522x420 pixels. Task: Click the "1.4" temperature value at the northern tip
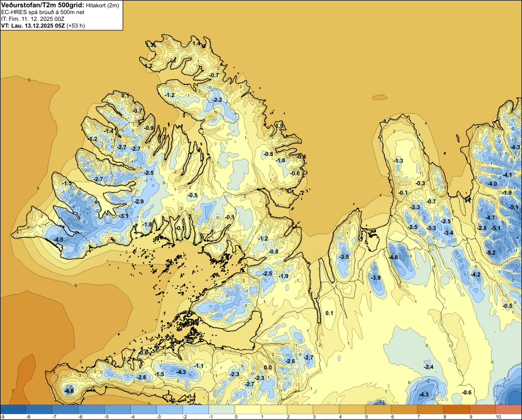[196, 43]
